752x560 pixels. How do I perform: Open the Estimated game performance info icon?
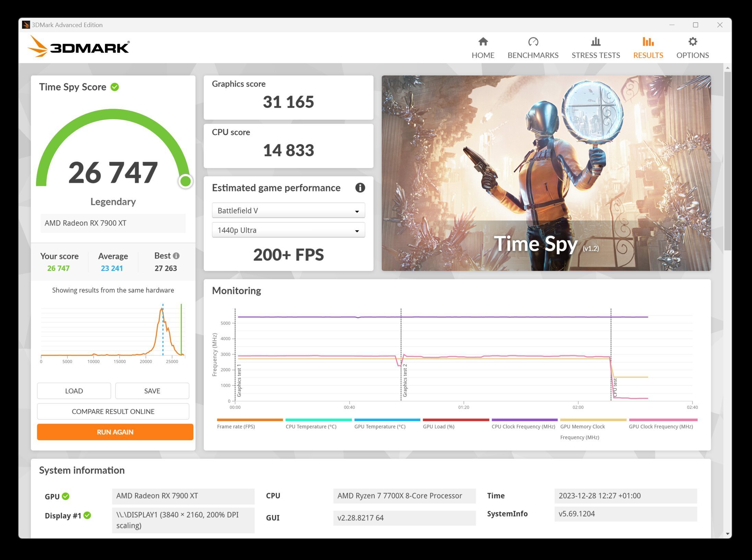click(360, 188)
